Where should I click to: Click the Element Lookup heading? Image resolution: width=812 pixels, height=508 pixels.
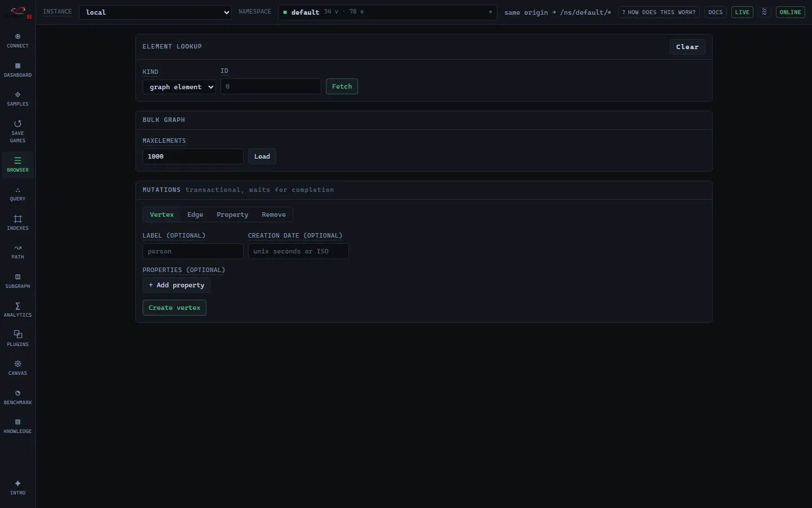(x=172, y=46)
